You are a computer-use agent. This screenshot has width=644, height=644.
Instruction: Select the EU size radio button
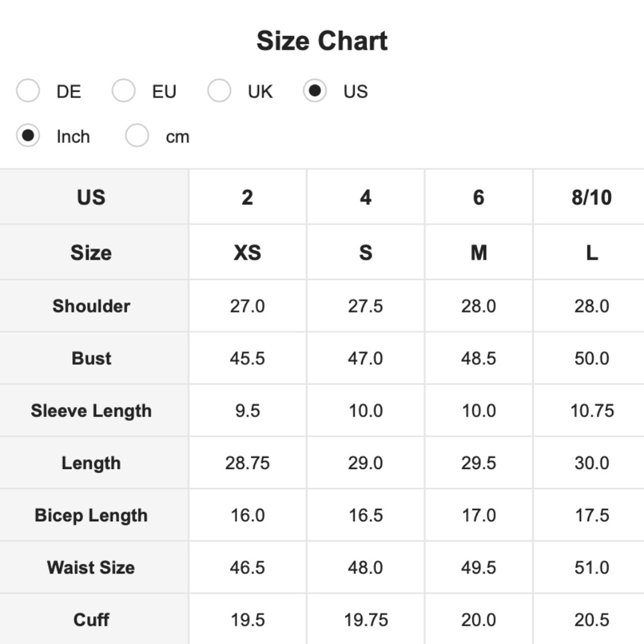click(x=123, y=90)
